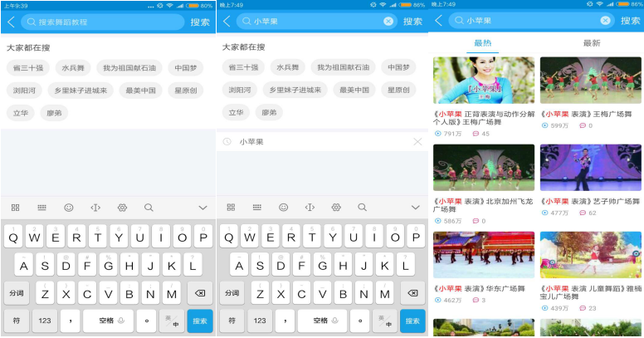This screenshot has height=338, width=644.
Task: Open thumbnail of 《小苹果 表演》王梅广场舞
Action: pos(591,81)
